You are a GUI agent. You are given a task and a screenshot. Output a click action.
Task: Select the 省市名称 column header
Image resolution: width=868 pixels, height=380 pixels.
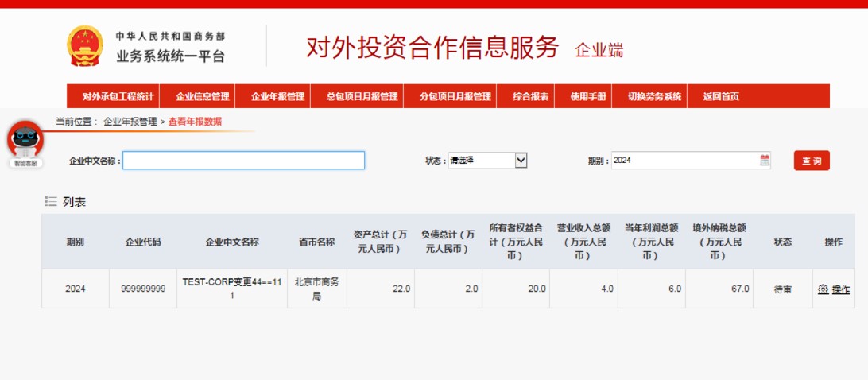click(316, 242)
